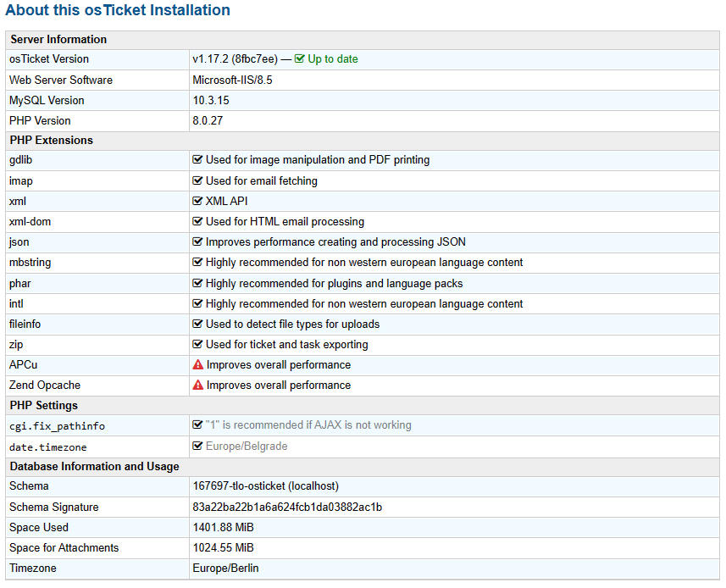
Task: Click the text Used to detect file types for uploads
Action: coord(292,325)
